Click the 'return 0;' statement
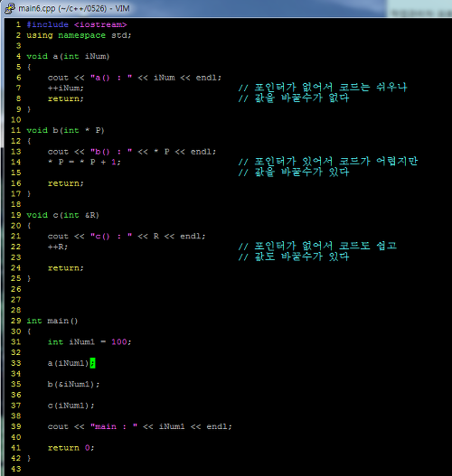The height and width of the screenshot is (476, 452). [x=71, y=448]
